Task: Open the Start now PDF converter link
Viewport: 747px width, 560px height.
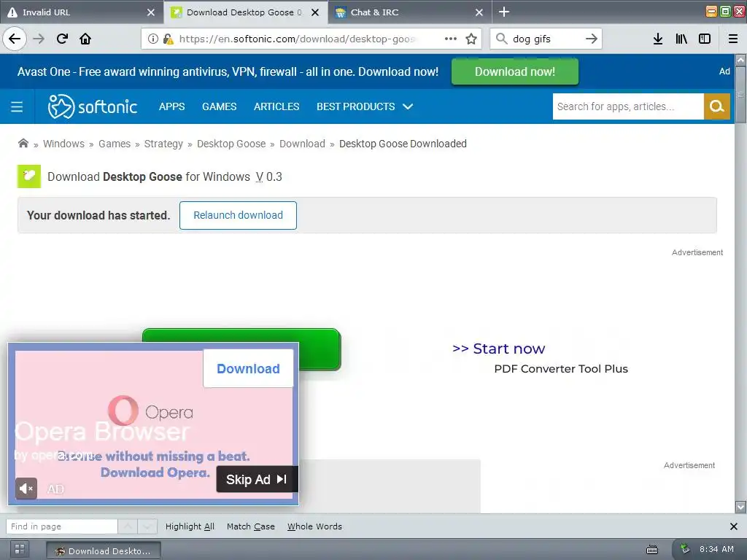Action: (x=498, y=349)
